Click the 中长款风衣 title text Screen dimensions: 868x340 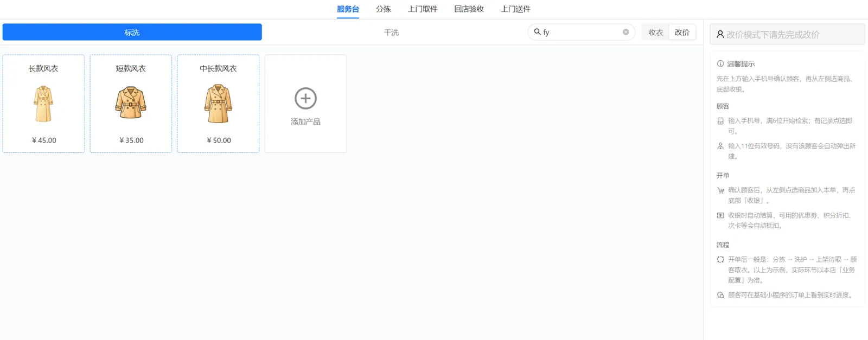tap(218, 69)
